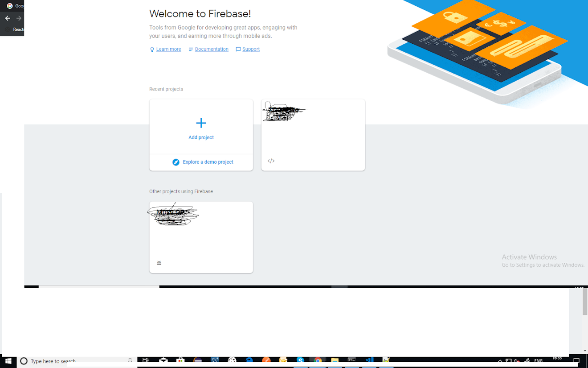Viewport: 588px width, 368px height.
Task: Click the Recent projects label
Action: [x=166, y=89]
